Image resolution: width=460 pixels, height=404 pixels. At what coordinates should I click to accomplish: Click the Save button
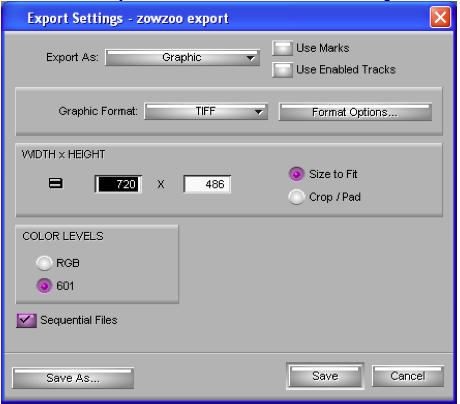click(x=325, y=376)
